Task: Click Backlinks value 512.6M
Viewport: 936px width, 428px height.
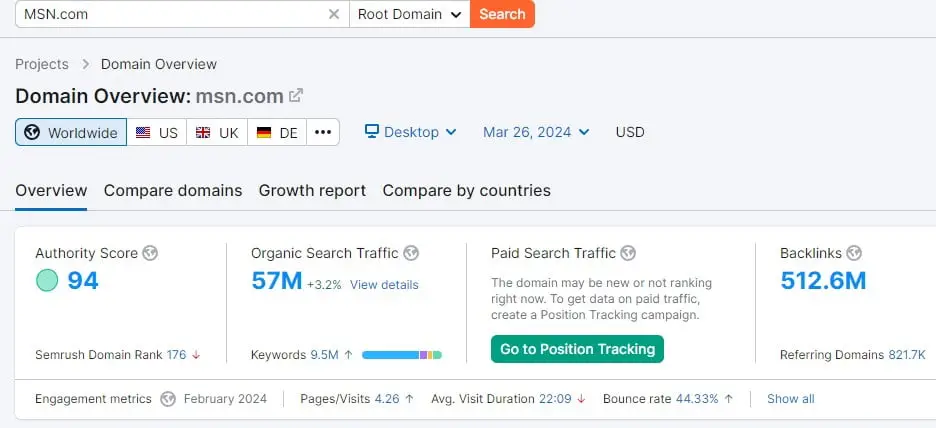Action: click(x=823, y=281)
